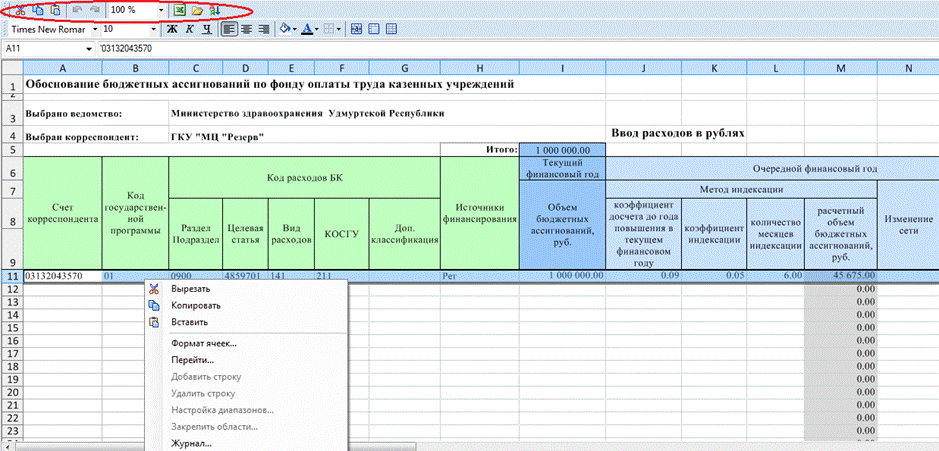Expand the Times New Roman font dropdown

tap(96, 29)
